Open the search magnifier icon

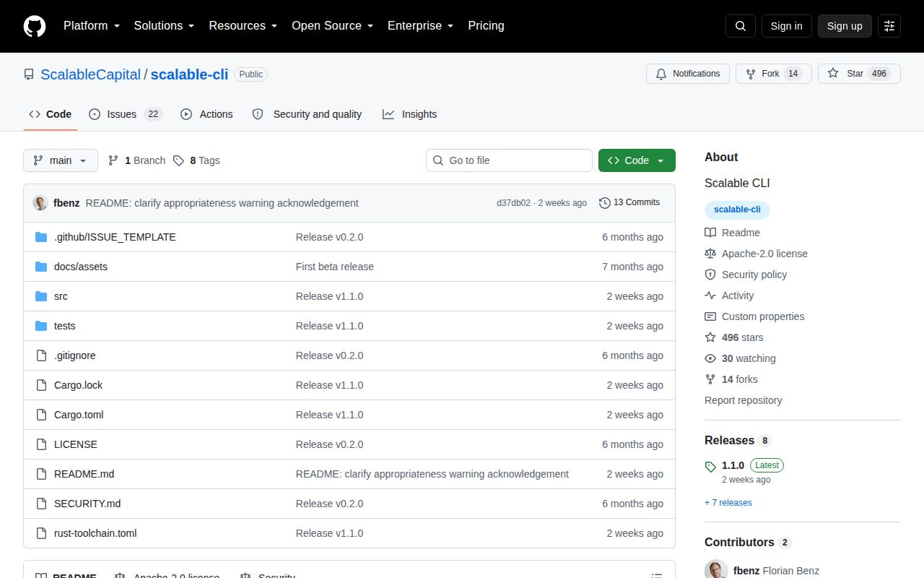pos(741,26)
